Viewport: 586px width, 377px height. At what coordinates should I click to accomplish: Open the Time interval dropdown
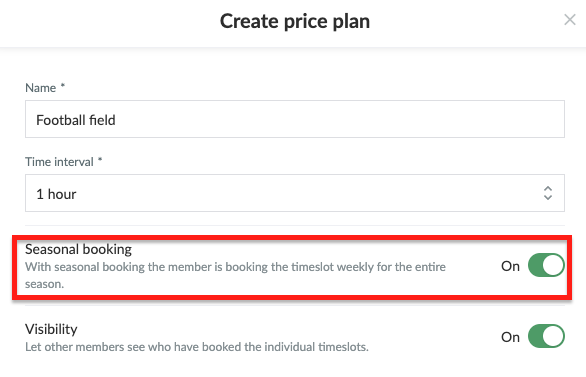click(x=295, y=193)
